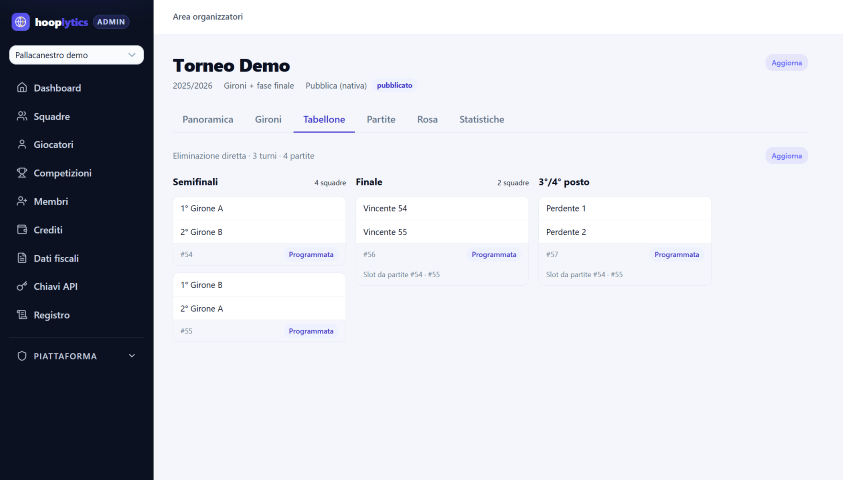
Task: Click the Competizioni trophy icon
Action: pyautogui.click(x=22, y=173)
